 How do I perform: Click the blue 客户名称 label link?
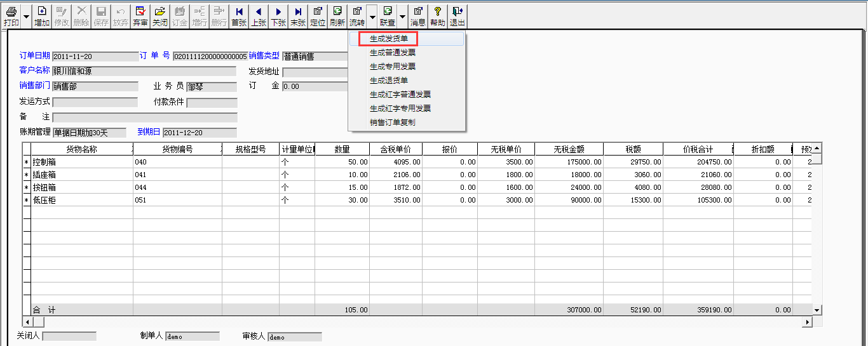[x=34, y=70]
